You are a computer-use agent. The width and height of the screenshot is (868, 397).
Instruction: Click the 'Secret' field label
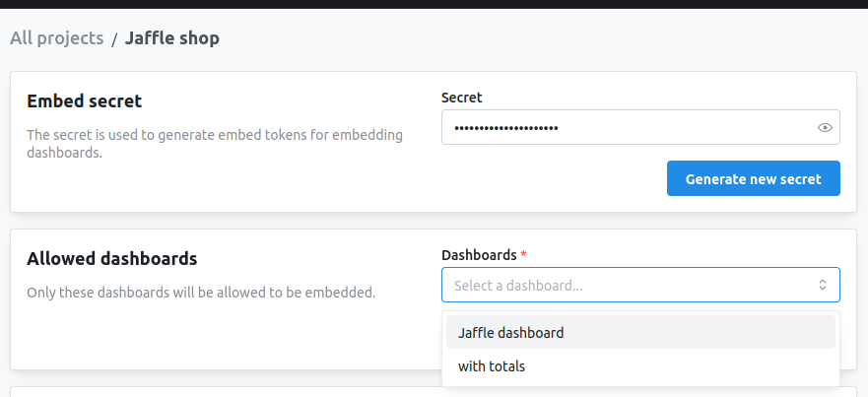click(x=462, y=98)
